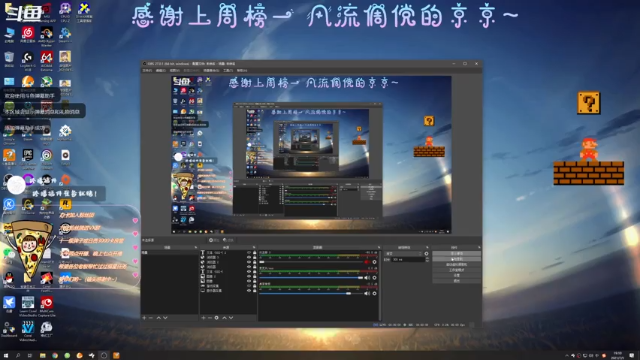Open taskbar search magnifier
Image resolution: width=640 pixels, height=360 pixels.
pyautogui.click(x=18, y=356)
